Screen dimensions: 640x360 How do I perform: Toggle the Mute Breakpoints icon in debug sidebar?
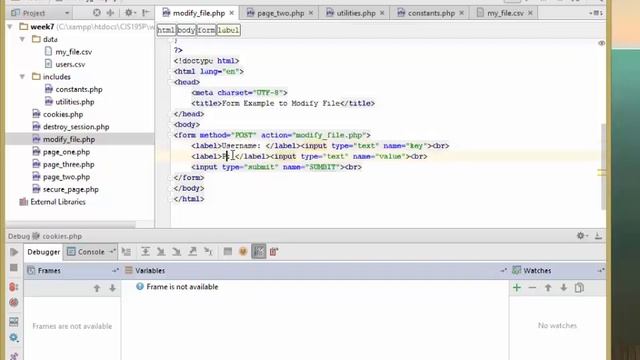pyautogui.click(x=13, y=302)
